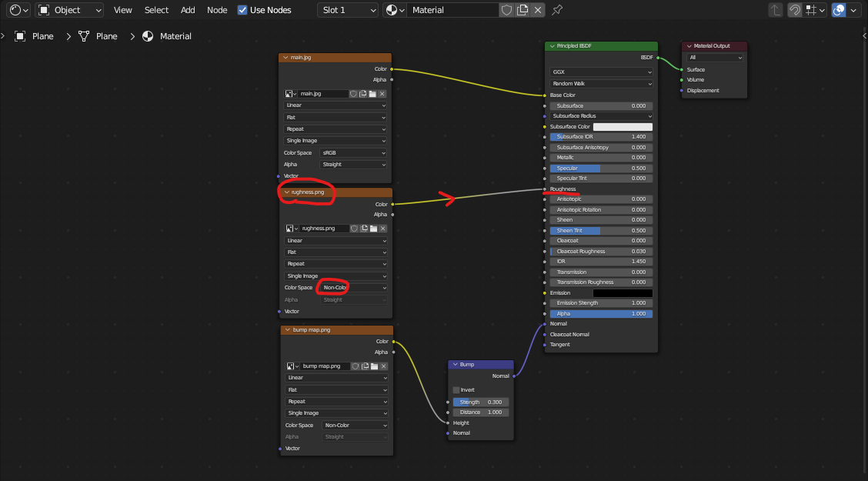Image resolution: width=868 pixels, height=481 pixels.
Task: Click the parent node tree arrow icon
Action: (x=775, y=10)
